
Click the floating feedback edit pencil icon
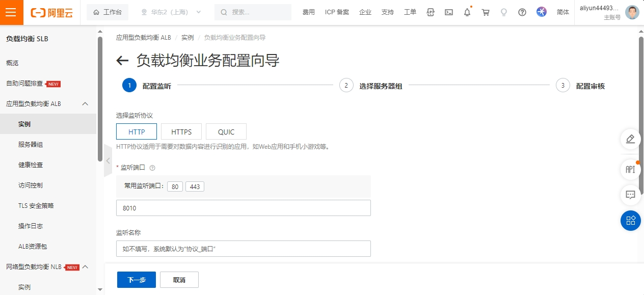(630, 139)
